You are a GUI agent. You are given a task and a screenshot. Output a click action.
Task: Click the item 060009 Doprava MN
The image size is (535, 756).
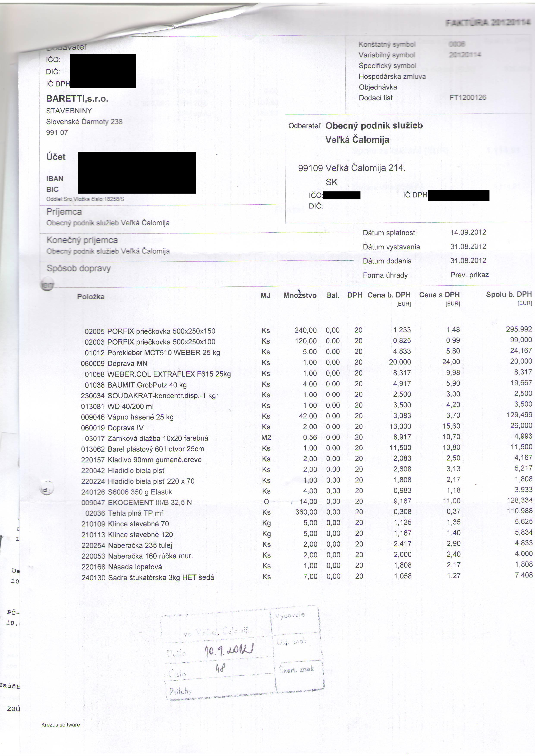[114, 363]
